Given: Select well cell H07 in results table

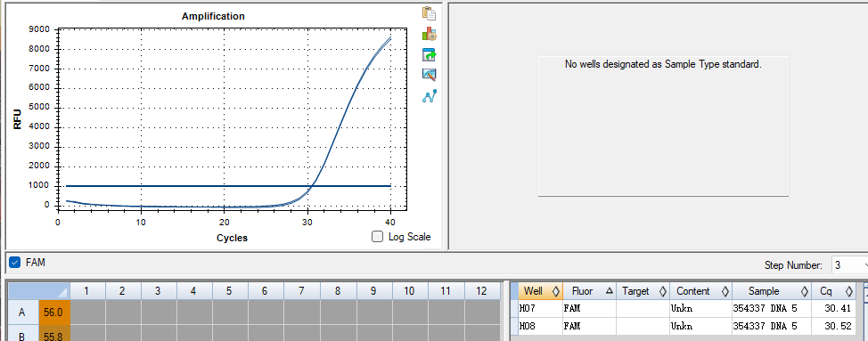Looking at the screenshot, I should click(x=541, y=309).
